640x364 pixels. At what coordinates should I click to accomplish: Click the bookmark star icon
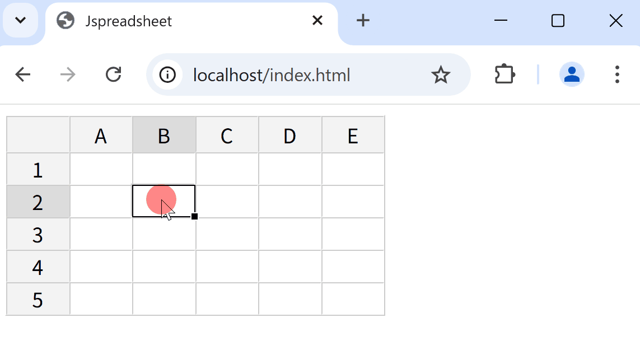(442, 74)
